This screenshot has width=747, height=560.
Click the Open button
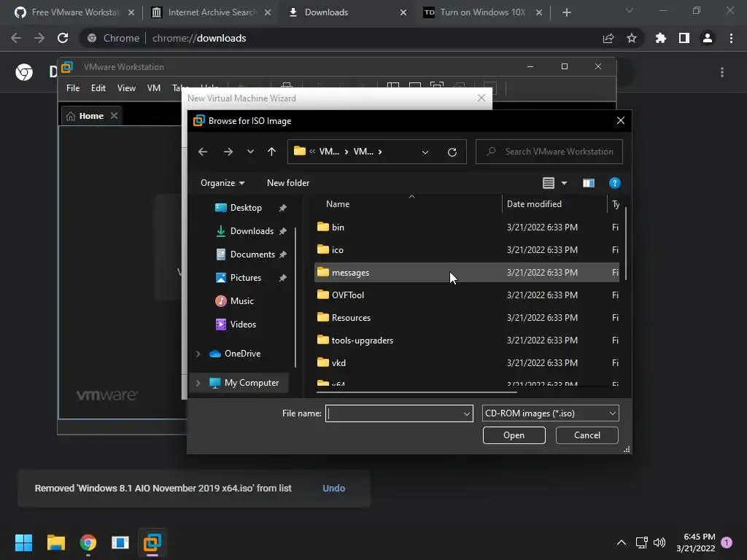(x=514, y=435)
